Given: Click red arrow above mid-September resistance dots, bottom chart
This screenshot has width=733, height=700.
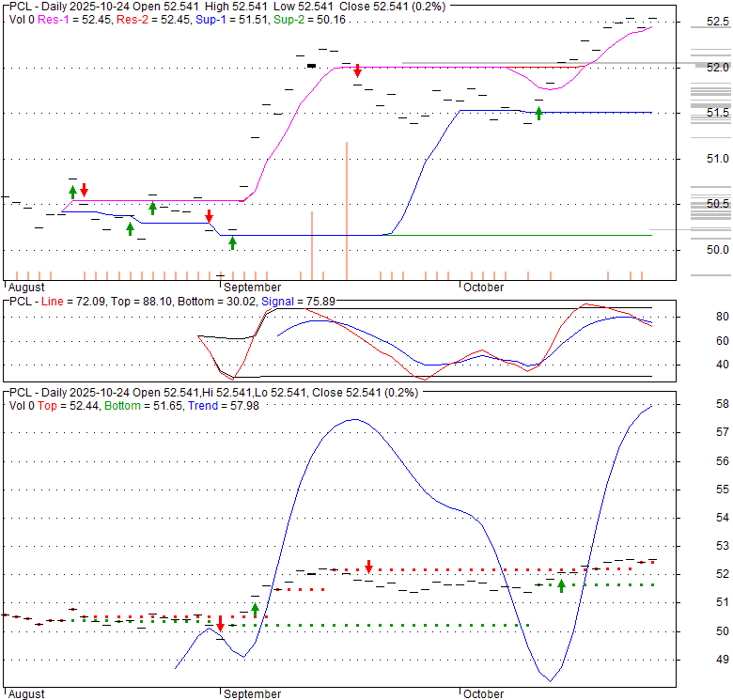Looking at the screenshot, I should click(368, 567).
